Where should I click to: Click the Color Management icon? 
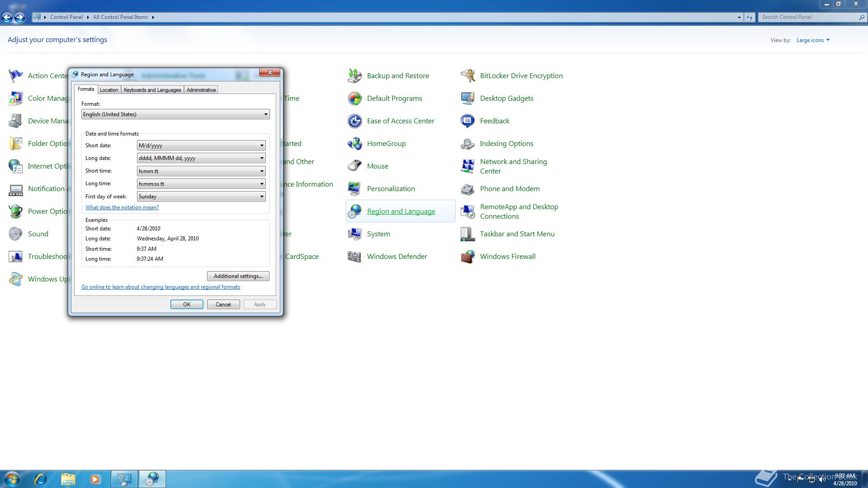point(16,99)
